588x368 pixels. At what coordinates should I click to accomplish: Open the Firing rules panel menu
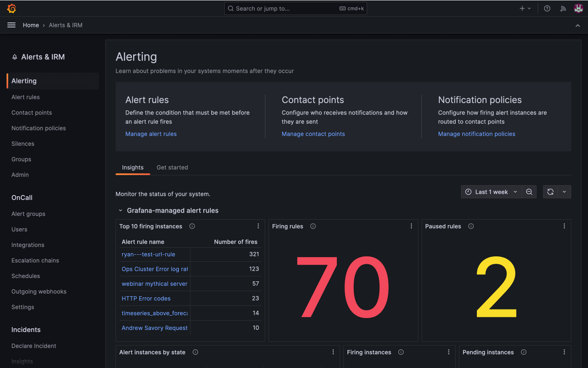tap(411, 226)
